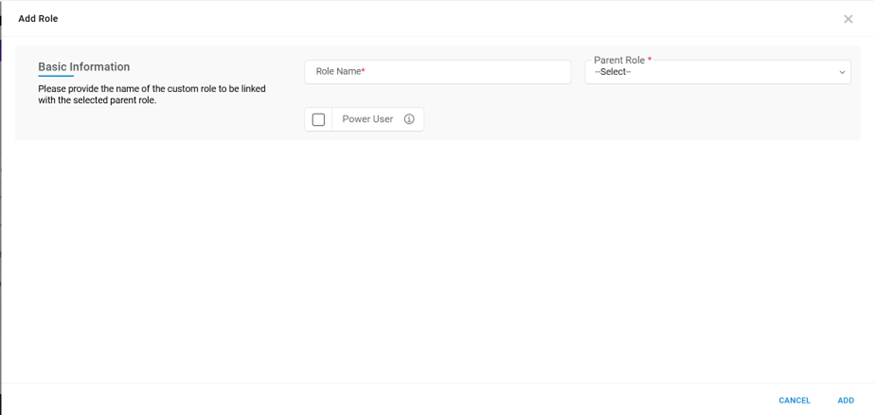Click the blue underline below Basic Information
This screenshot has height=415, width=874.
[x=56, y=76]
